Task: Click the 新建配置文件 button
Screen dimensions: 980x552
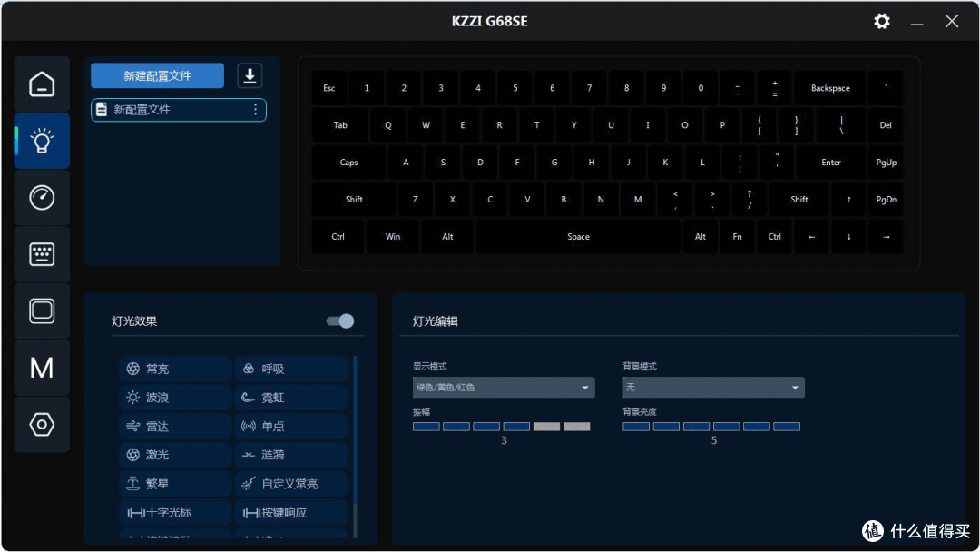Action: click(158, 75)
